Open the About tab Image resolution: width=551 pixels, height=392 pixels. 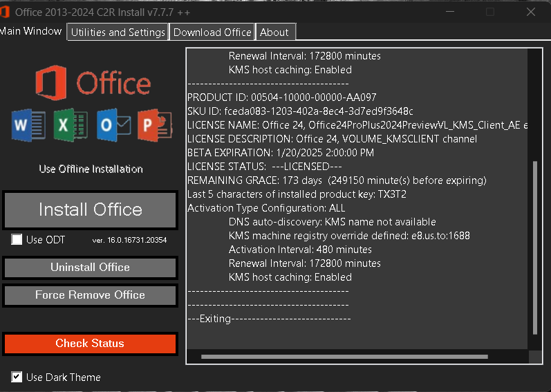(x=275, y=32)
